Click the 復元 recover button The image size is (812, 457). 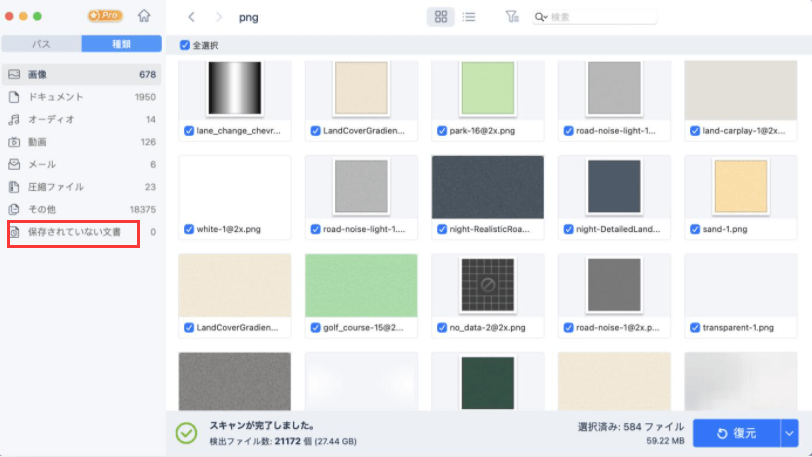point(736,433)
